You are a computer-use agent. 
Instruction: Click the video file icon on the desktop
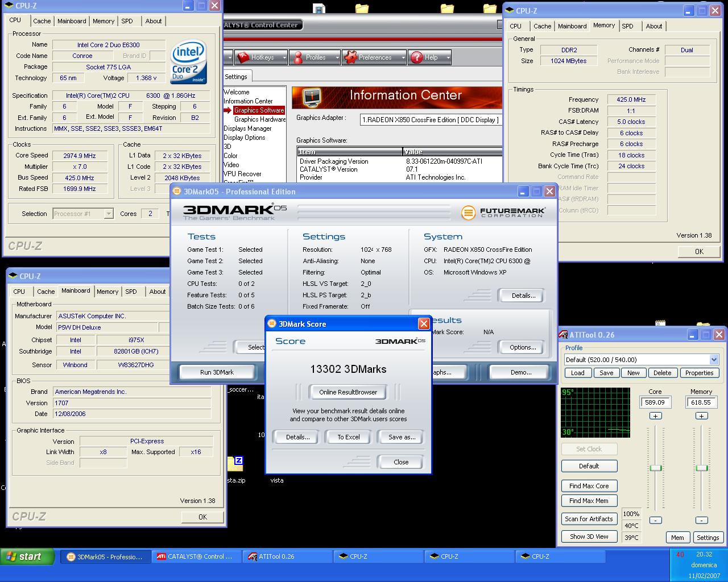coord(319,9)
